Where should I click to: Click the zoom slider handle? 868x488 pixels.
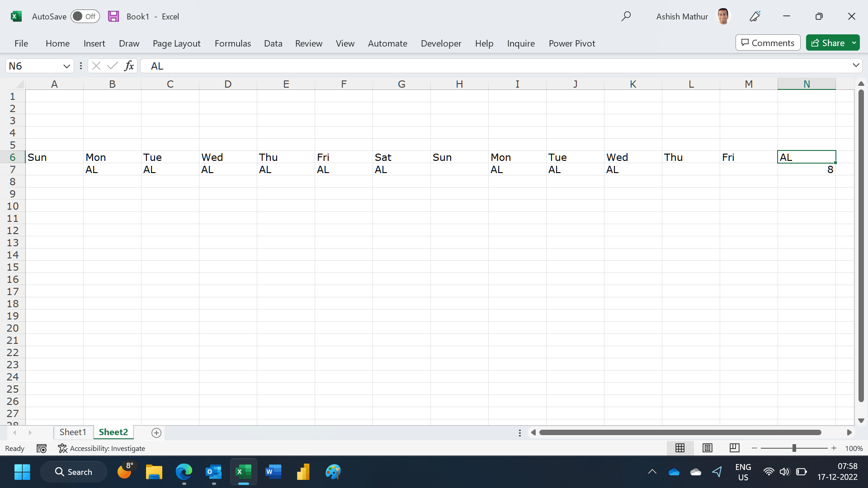click(794, 448)
